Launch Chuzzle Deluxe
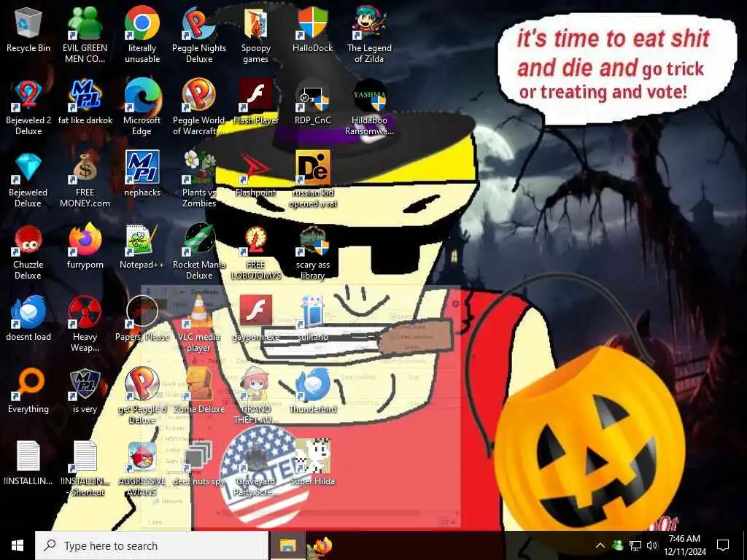Screen dimensions: 747x560 (x=28, y=252)
